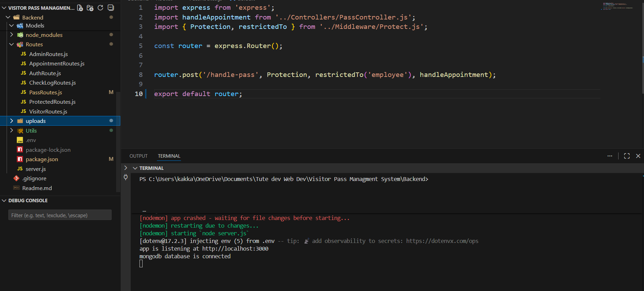Click the New Folder icon in explorer header
The width and height of the screenshot is (644, 291).
(90, 8)
